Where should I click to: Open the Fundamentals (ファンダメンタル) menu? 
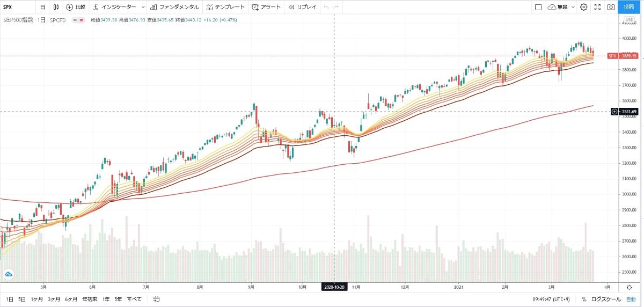point(175,8)
